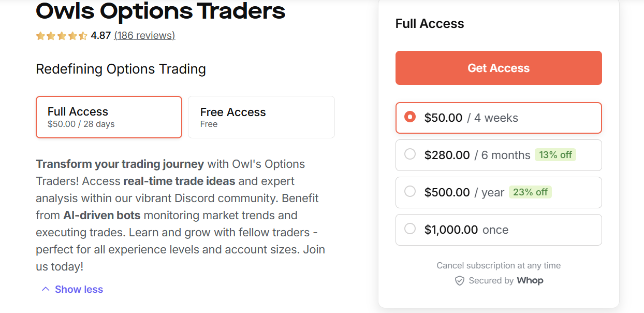Click the shield icon beside Secured by
The height and width of the screenshot is (313, 644).
tap(460, 280)
